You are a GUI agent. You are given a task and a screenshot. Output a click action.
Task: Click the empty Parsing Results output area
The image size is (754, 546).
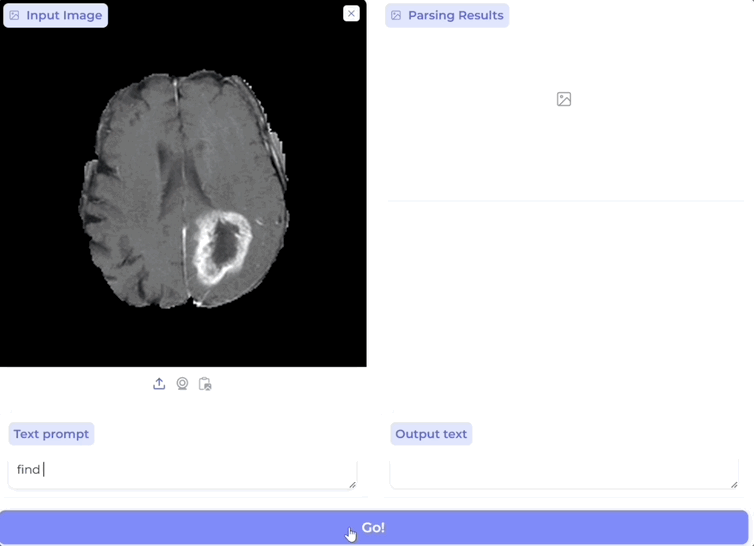click(565, 300)
